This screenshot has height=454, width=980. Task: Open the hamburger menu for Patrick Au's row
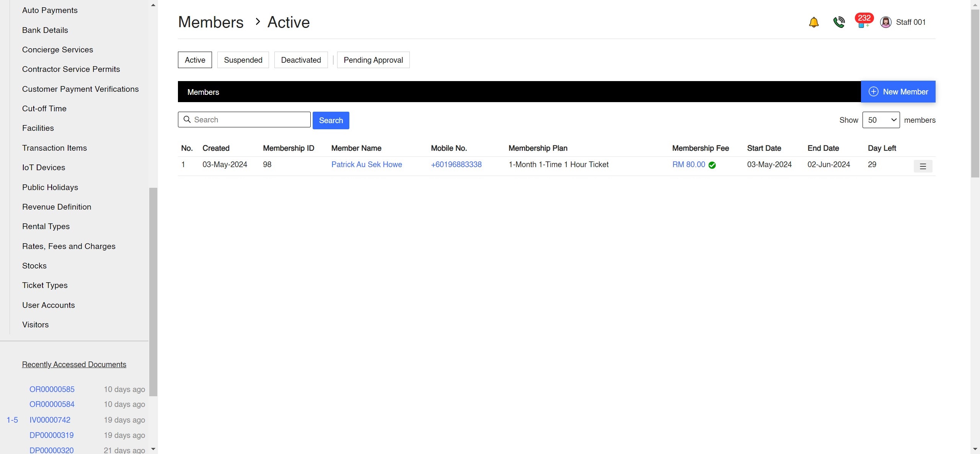pyautogui.click(x=923, y=166)
